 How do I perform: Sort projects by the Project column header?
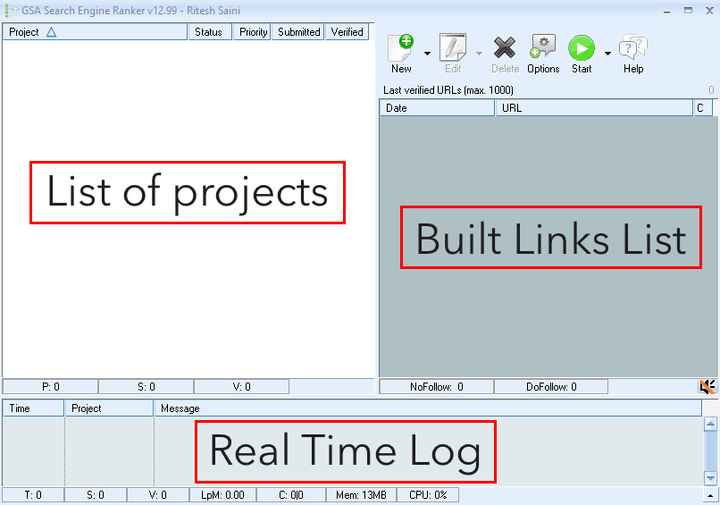tap(95, 32)
